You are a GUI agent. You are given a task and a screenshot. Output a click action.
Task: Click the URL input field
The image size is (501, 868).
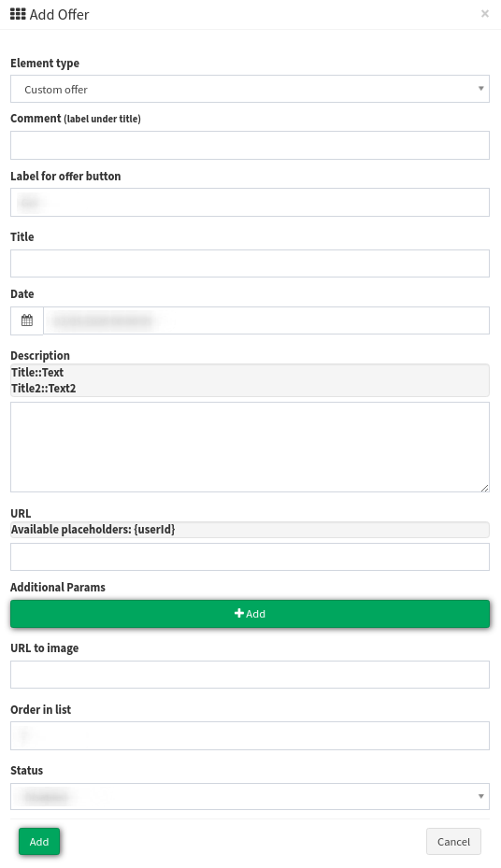coord(250,557)
